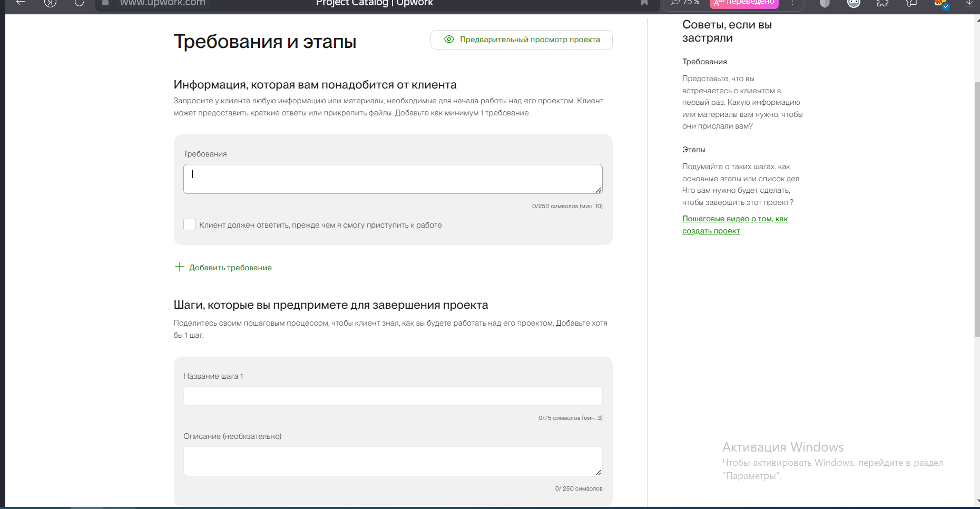Focus the 'Описание (необязательно)' text area

[393, 461]
